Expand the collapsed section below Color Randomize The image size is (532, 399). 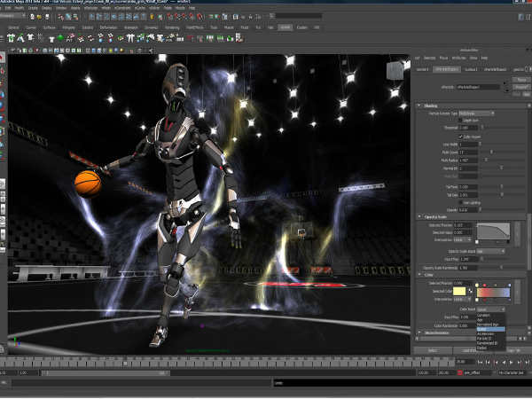419,332
